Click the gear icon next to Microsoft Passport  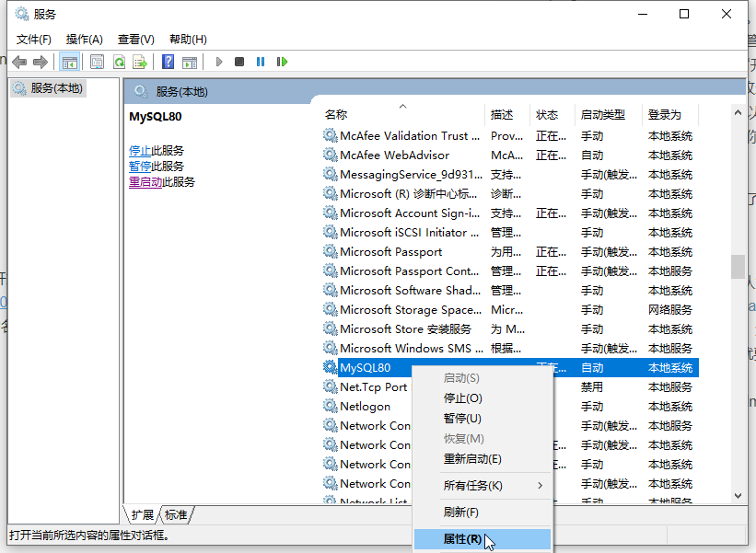(330, 251)
